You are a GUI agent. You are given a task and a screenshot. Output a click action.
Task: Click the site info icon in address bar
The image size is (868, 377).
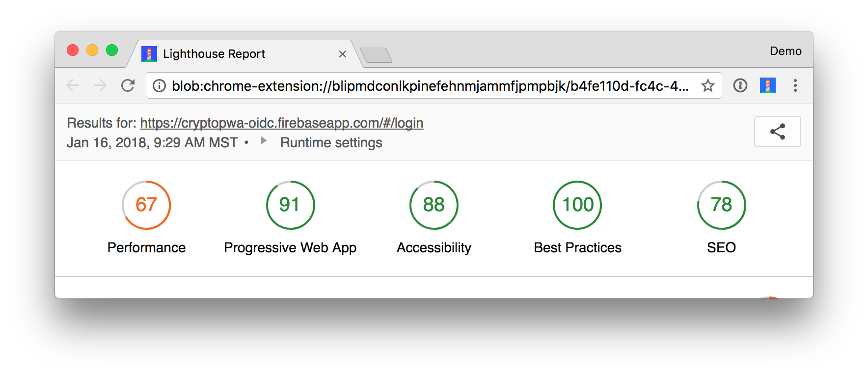pos(159,86)
